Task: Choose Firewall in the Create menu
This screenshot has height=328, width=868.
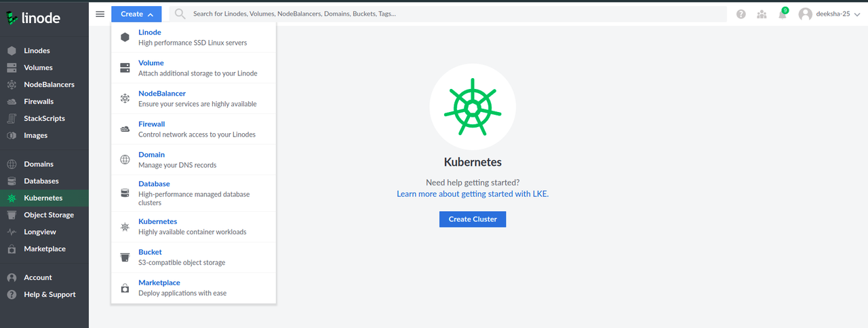Action: coord(193,129)
